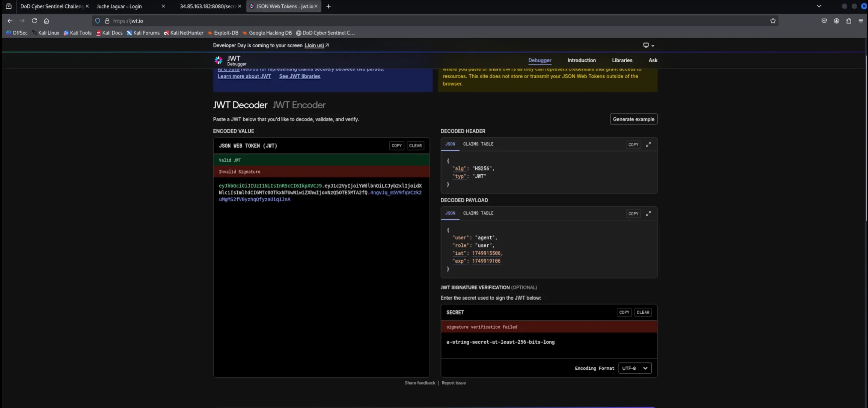868x408 pixels.
Task: Click the browser home icon
Action: pyautogui.click(x=47, y=21)
